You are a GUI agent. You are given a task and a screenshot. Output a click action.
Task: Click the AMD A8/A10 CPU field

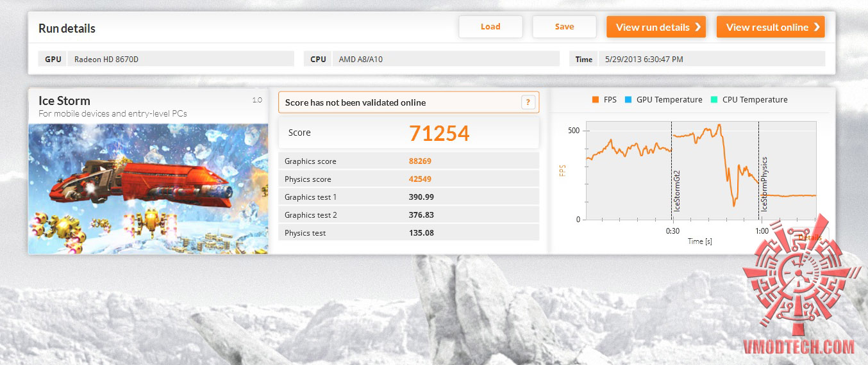[446, 59]
